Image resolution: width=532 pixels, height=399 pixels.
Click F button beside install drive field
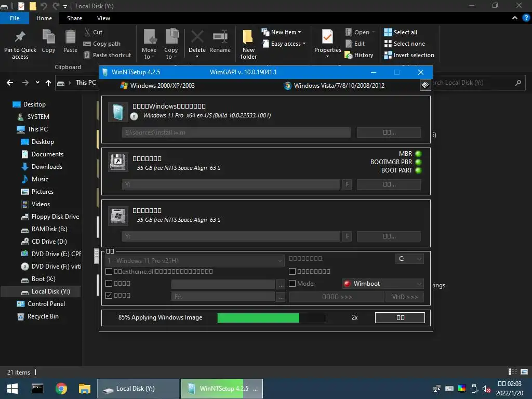pos(347,236)
